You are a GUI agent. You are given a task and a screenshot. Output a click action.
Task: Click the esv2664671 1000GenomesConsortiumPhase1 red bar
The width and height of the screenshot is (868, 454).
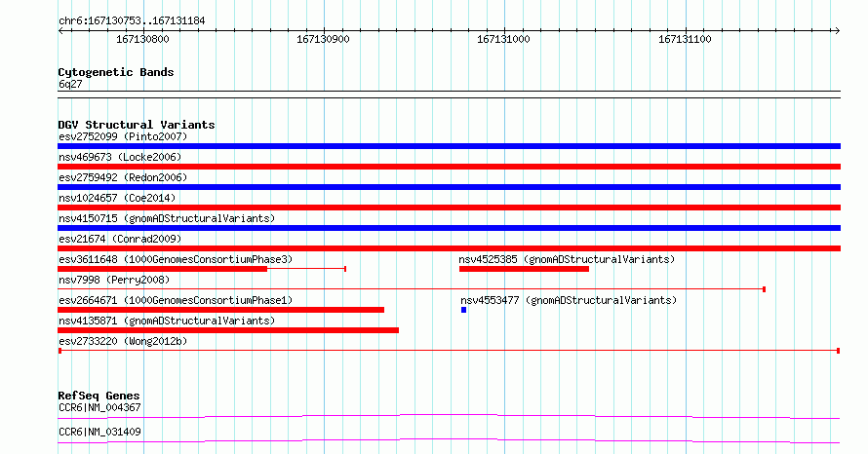220,310
